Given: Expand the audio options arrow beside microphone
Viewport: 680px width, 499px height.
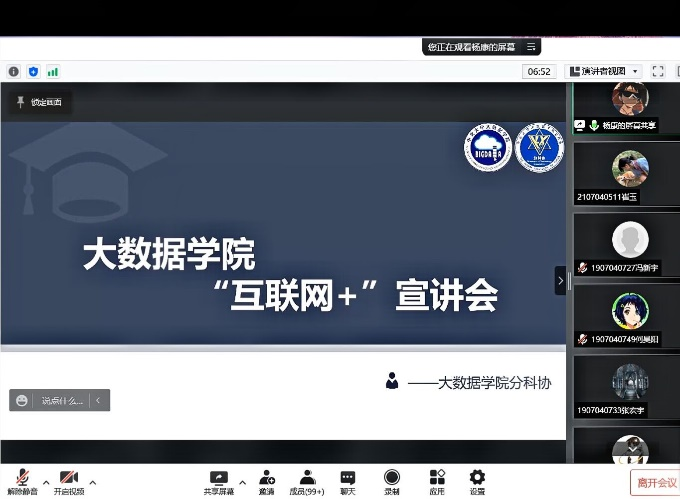Looking at the screenshot, I should (43, 475).
